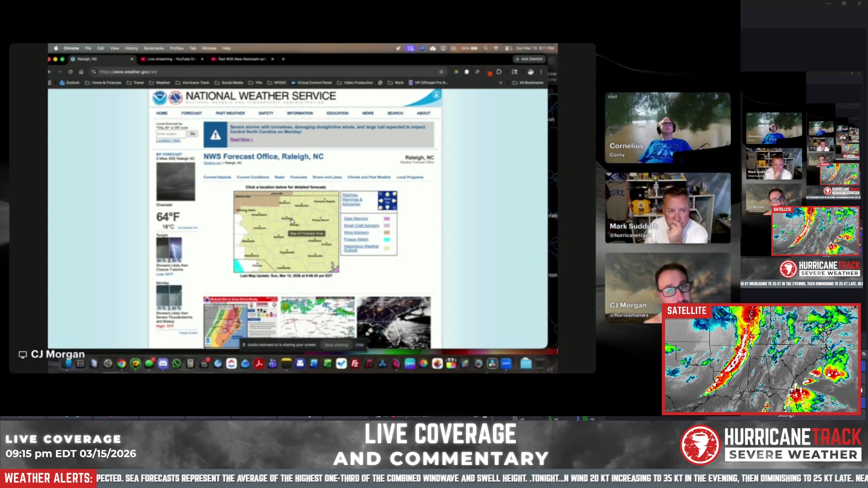Viewport: 868px width, 488px height.
Task: Click the Chrome home icon
Action: click(81, 72)
